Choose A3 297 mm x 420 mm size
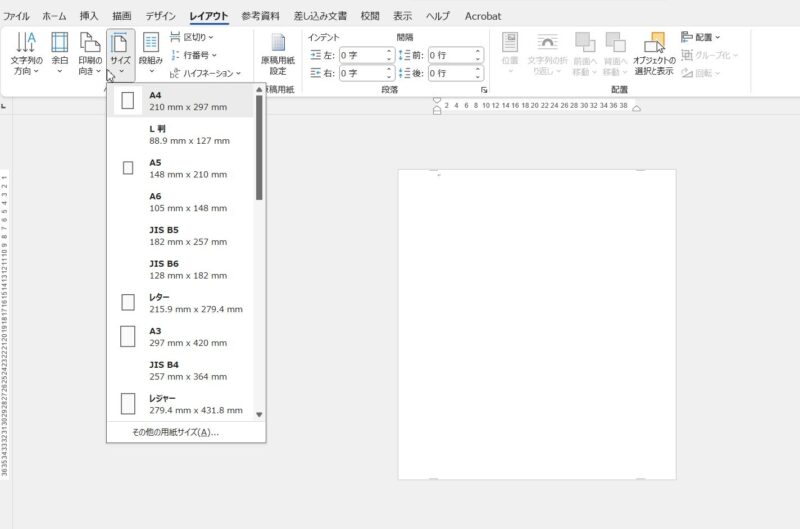The height and width of the screenshot is (529, 800). [181, 337]
